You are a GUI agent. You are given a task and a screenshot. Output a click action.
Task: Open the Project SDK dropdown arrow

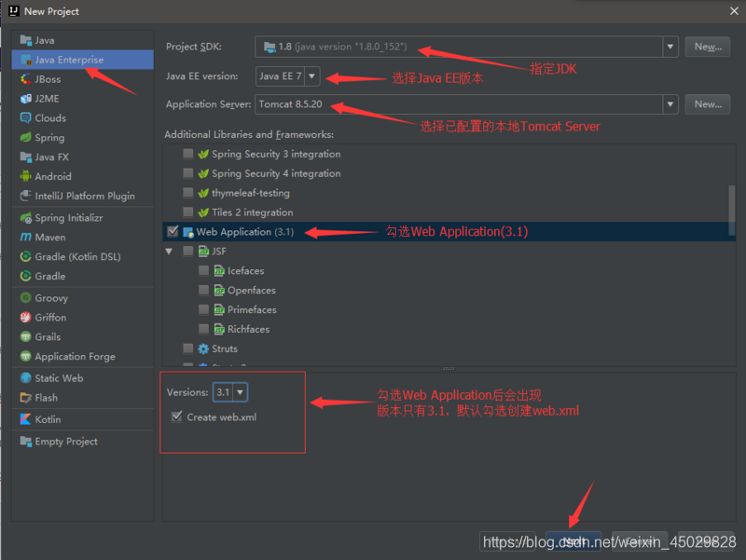pos(670,47)
